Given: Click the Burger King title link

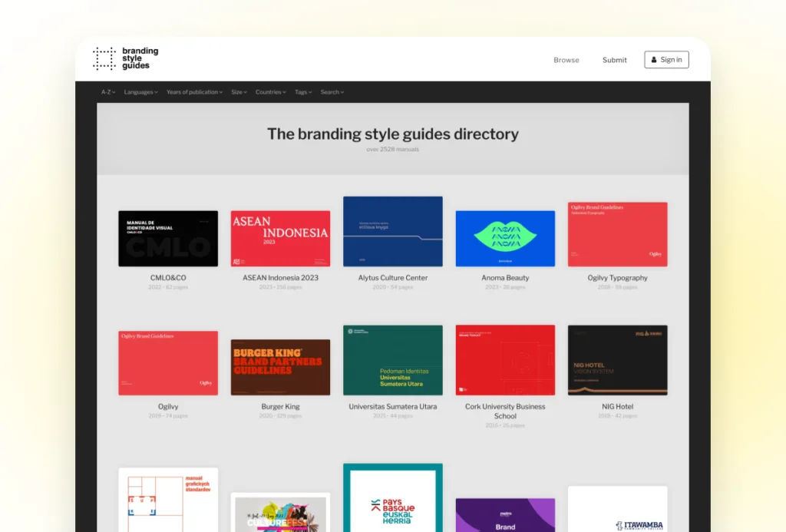Looking at the screenshot, I should [280, 407].
